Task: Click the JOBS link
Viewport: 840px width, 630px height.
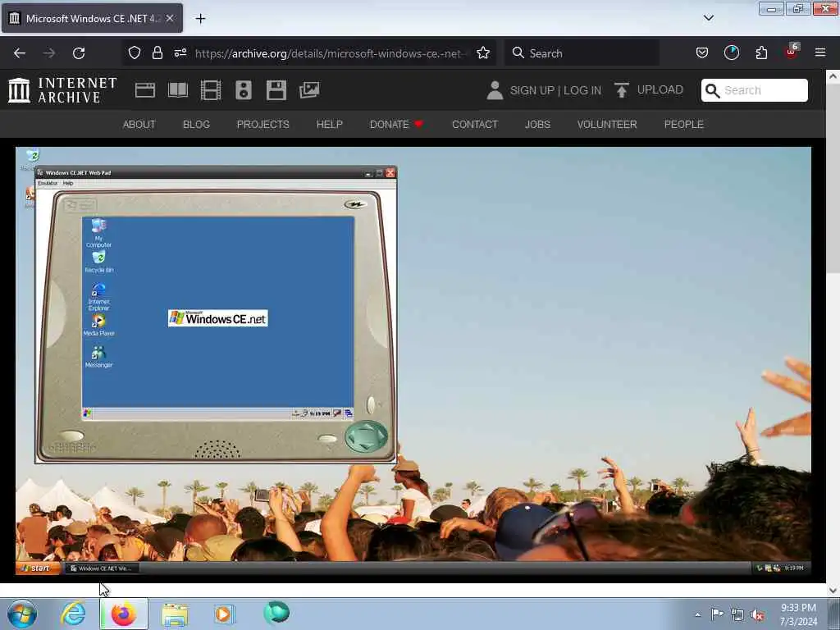Action: 537,125
